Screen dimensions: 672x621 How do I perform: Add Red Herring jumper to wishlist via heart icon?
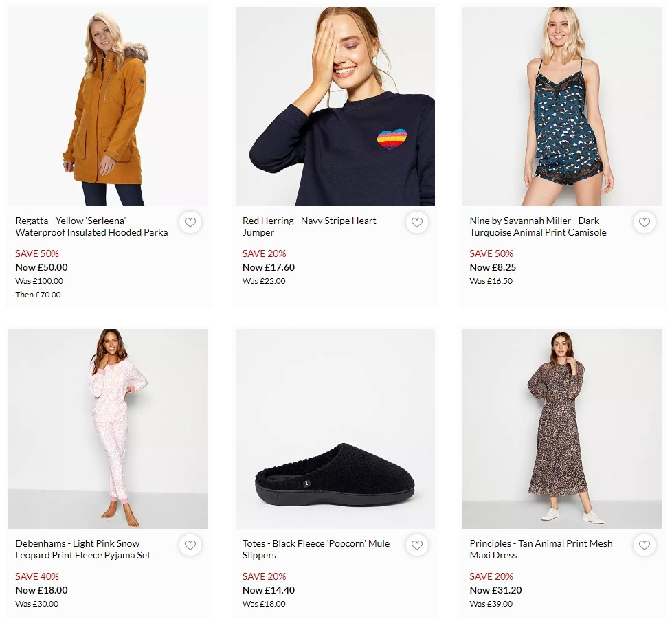click(417, 223)
